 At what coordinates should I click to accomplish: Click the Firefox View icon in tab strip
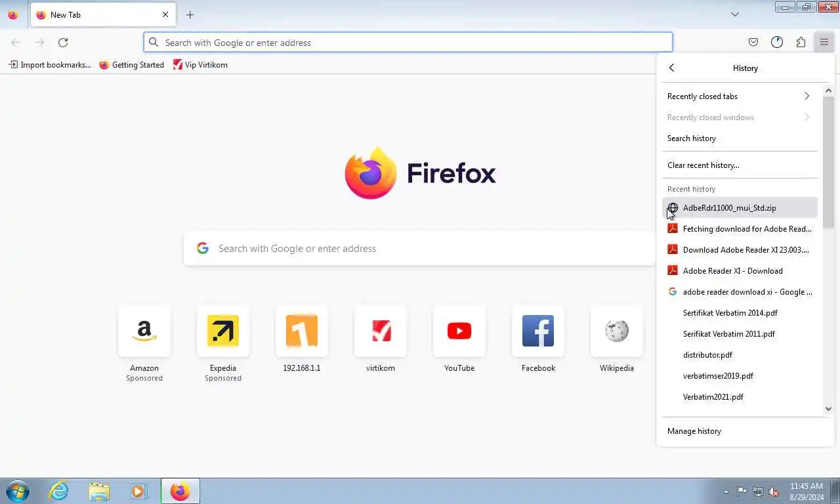click(12, 14)
